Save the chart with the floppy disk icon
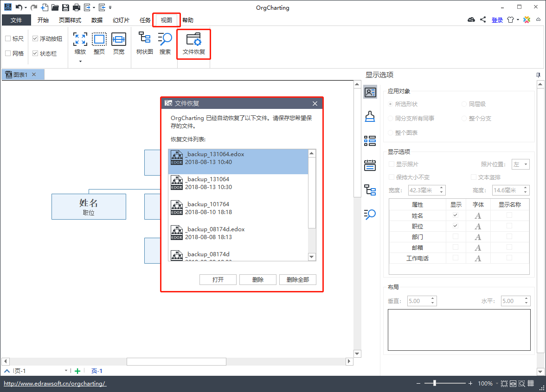Viewport: 546px width, 392px height. pos(65,7)
